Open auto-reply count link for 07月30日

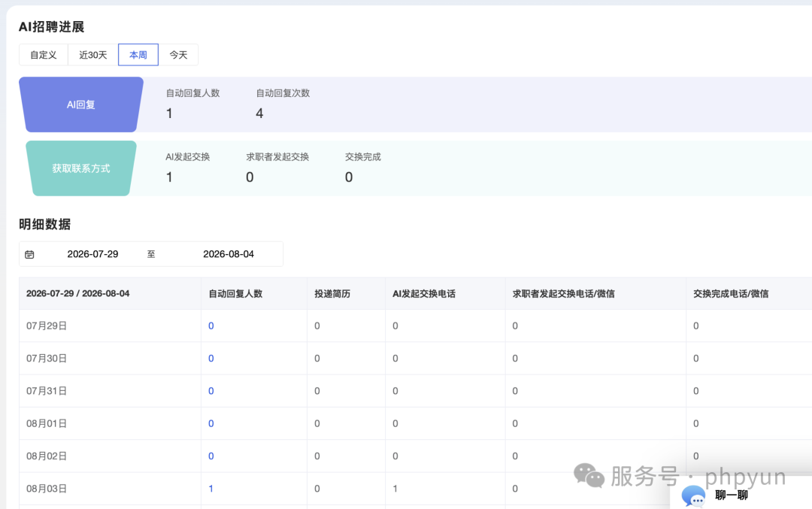211,359
